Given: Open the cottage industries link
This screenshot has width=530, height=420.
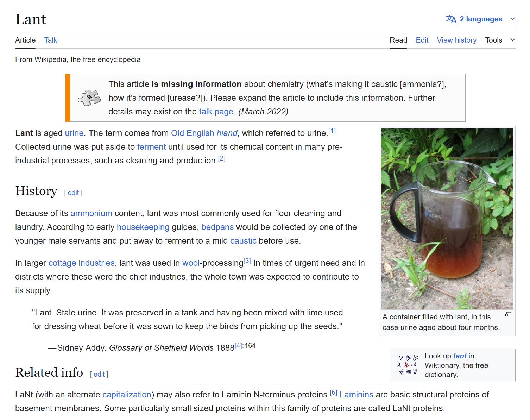Looking at the screenshot, I should tap(82, 263).
